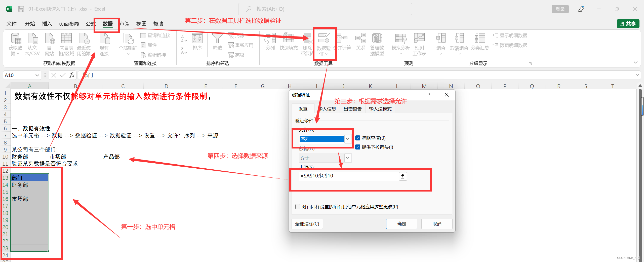644x262 pixels.
Task: Expand the formula bar chevron
Action: [x=637, y=75]
